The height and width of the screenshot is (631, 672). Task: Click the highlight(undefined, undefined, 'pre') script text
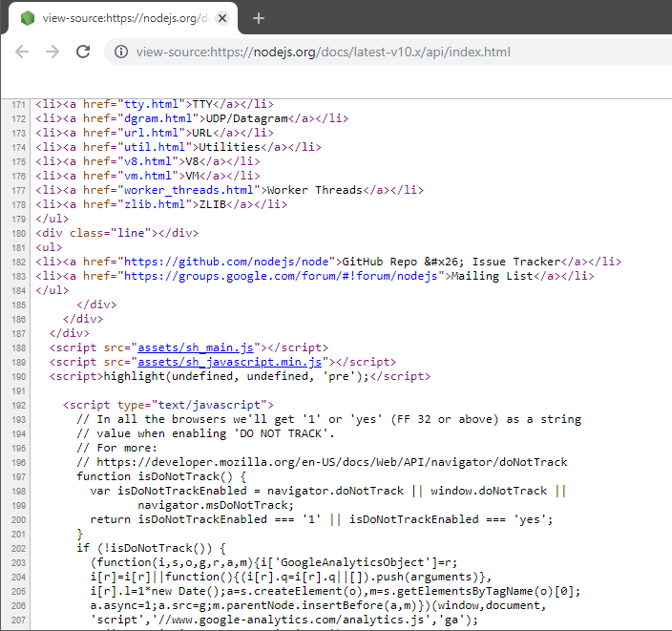(x=236, y=376)
